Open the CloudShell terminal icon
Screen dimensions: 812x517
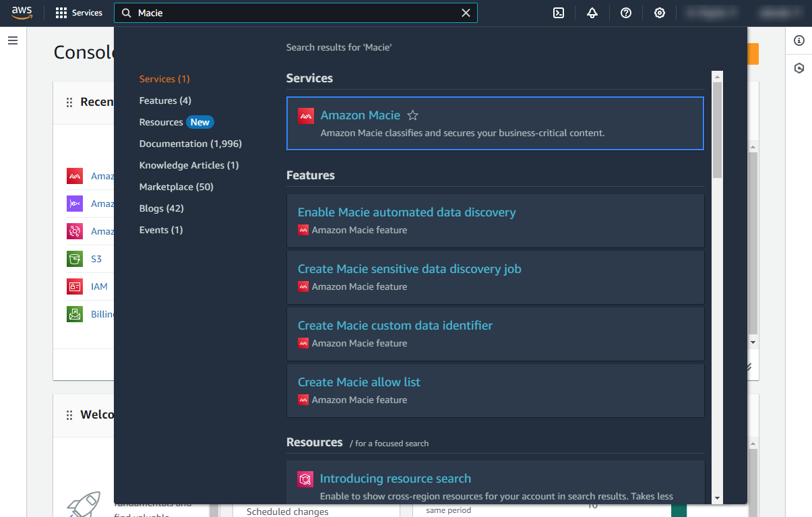[x=559, y=13]
